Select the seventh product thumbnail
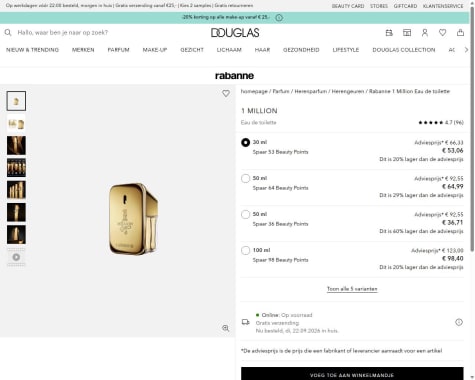 click(16, 235)
